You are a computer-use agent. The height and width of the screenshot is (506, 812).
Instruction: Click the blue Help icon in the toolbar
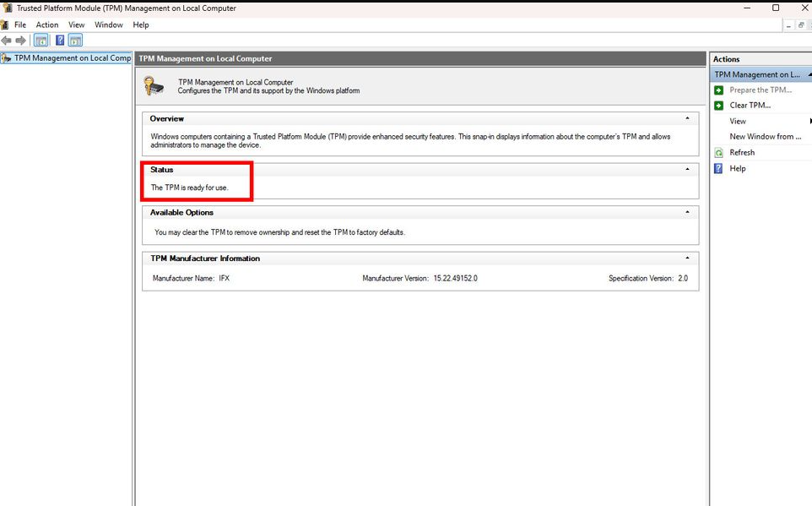pos(60,41)
